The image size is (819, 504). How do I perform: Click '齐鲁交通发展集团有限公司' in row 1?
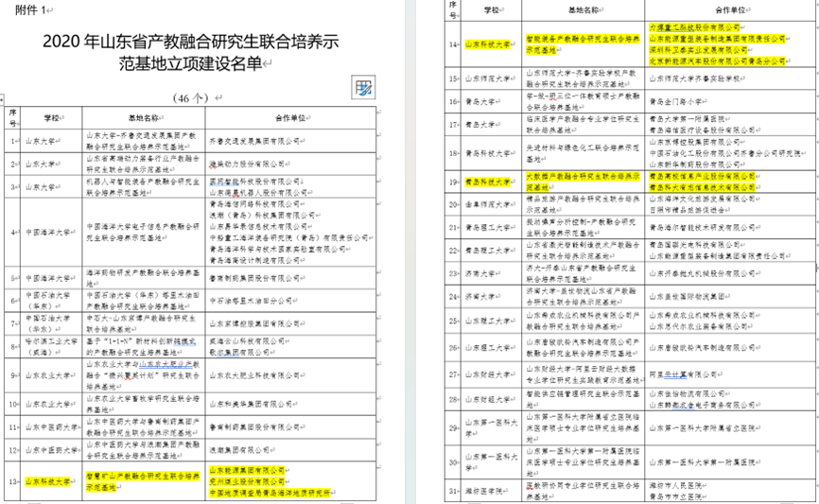point(254,141)
